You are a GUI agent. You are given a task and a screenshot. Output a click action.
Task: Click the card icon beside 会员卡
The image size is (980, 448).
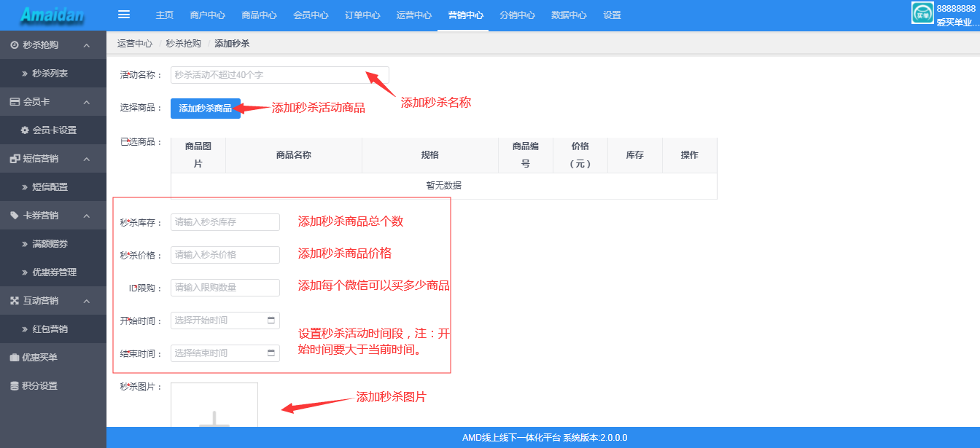(15, 102)
